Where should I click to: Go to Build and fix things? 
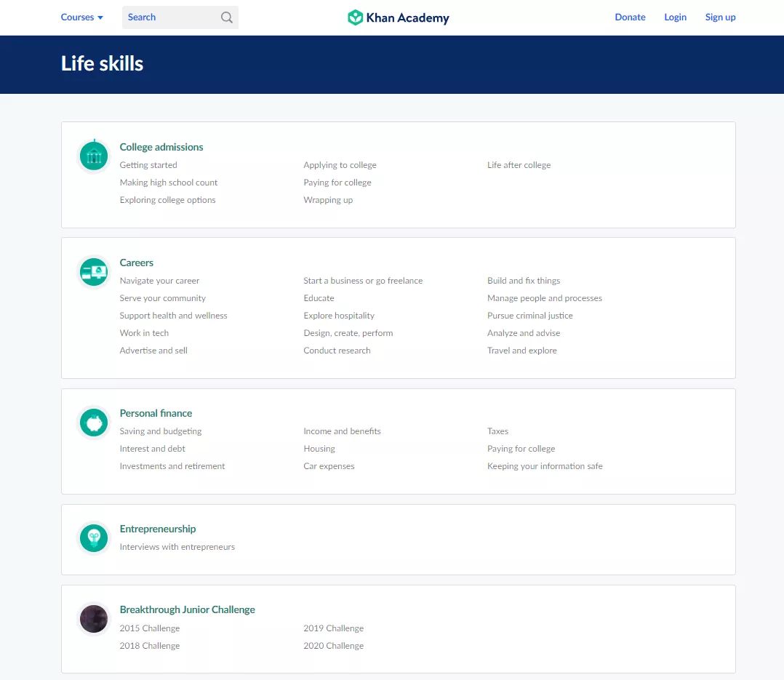click(x=524, y=281)
